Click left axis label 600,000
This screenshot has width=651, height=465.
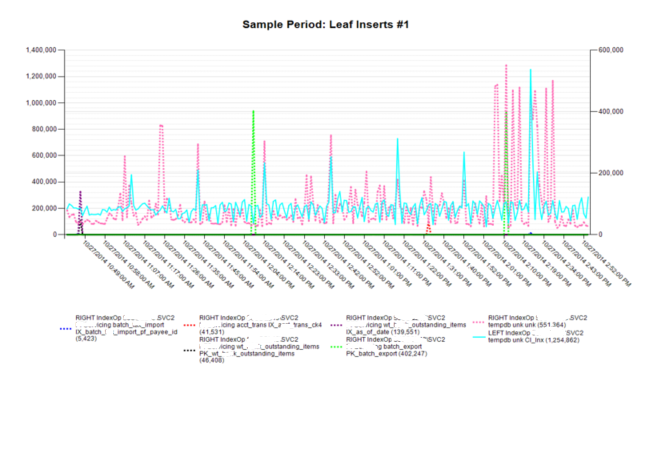coord(44,156)
